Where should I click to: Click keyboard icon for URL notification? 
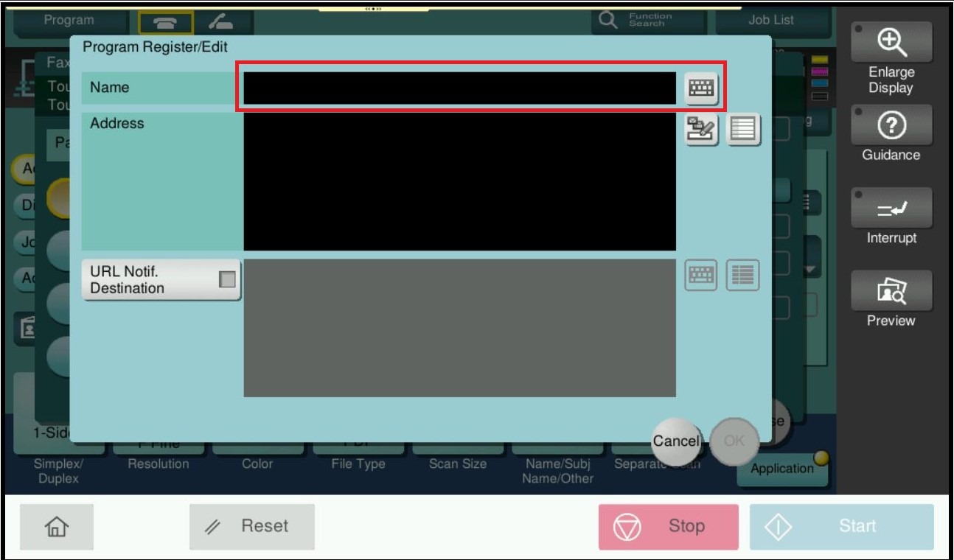(x=700, y=276)
